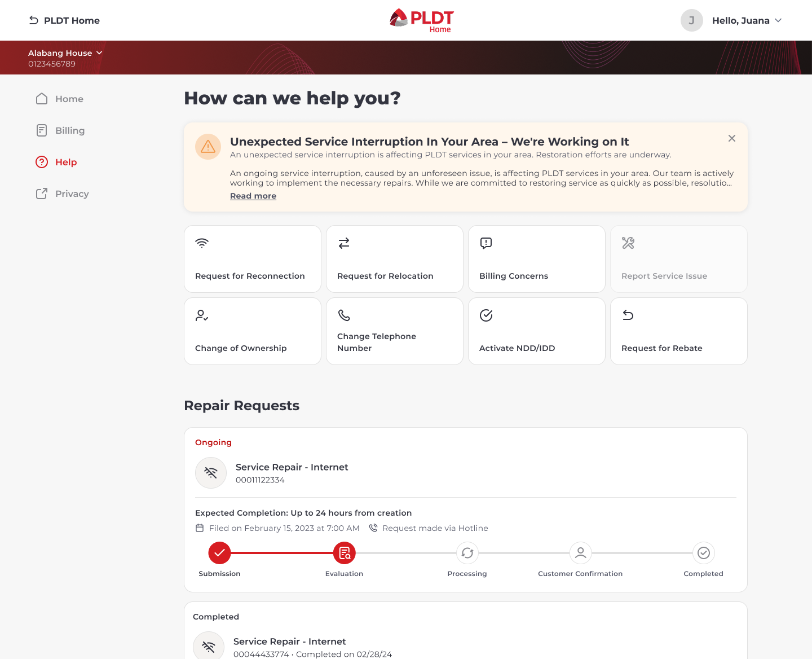The image size is (812, 659).
Task: Click the Customer Confirmation step person icon
Action: tap(581, 553)
